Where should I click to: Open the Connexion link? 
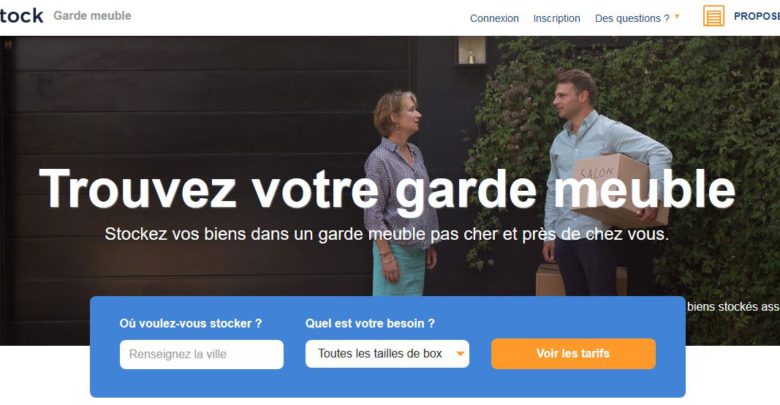[x=494, y=18]
